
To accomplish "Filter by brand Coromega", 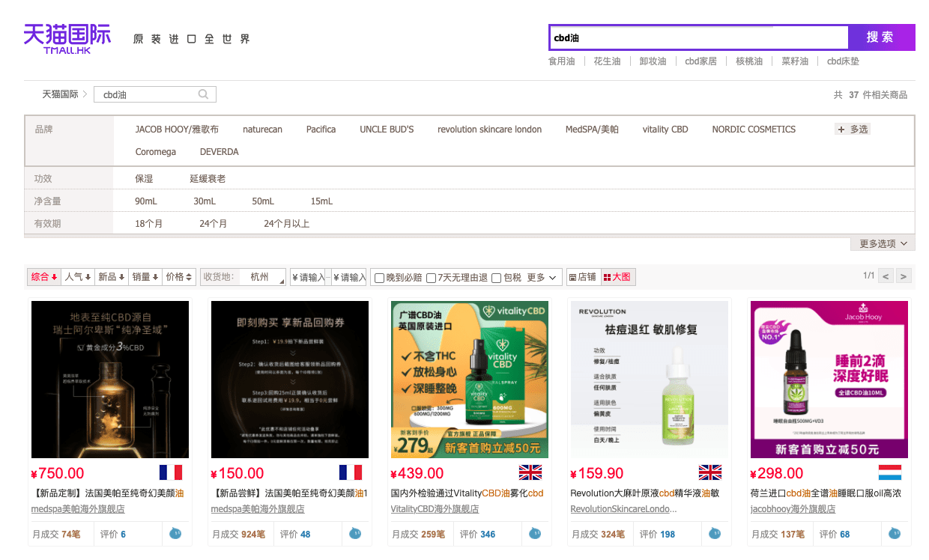I will [156, 152].
